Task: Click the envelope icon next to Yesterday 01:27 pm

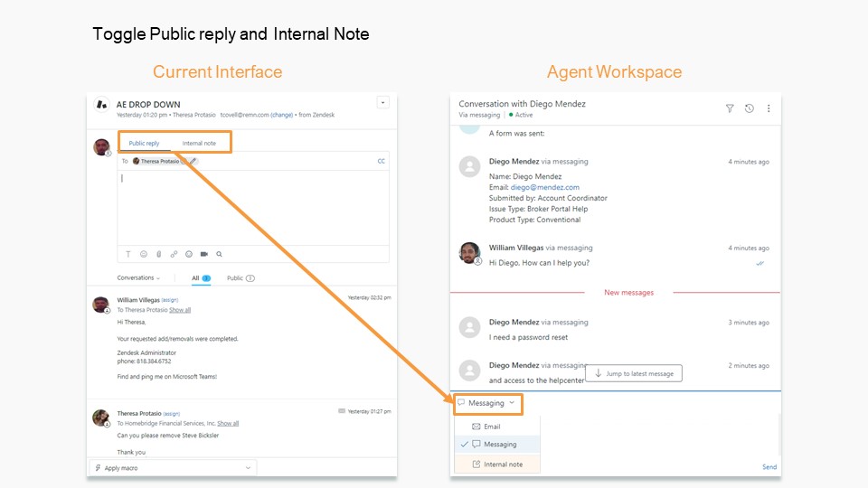Action: (x=342, y=411)
